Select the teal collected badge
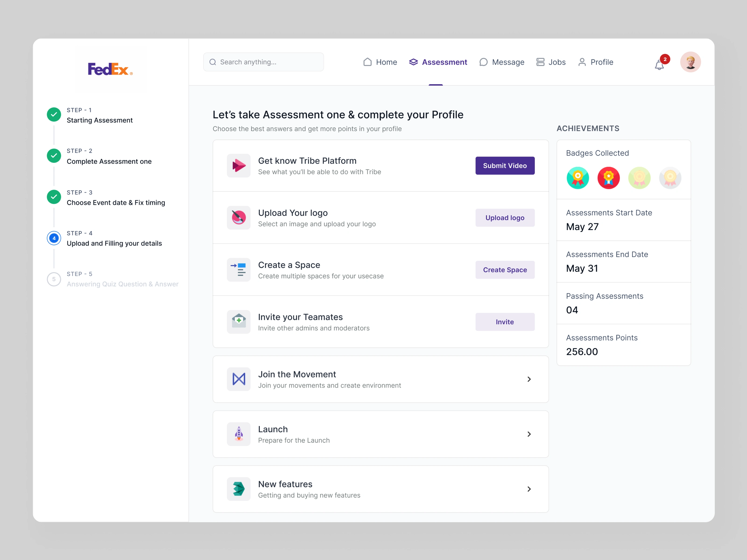Screen dimensions: 747x560 (x=578, y=178)
